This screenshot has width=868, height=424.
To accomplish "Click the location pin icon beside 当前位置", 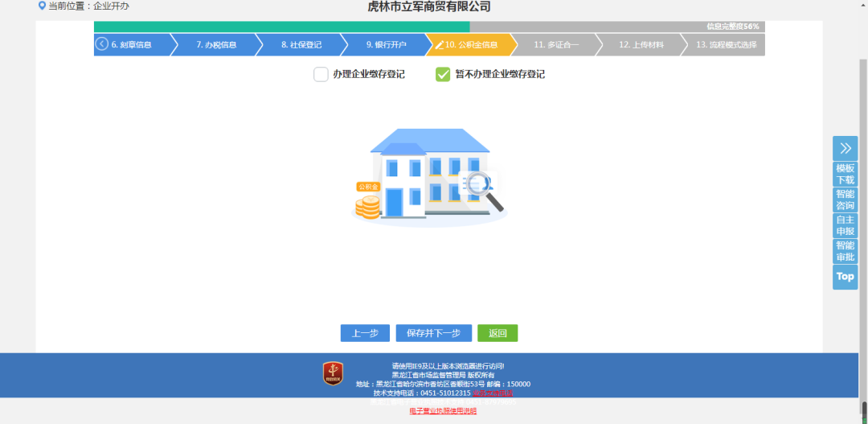I will tap(42, 6).
